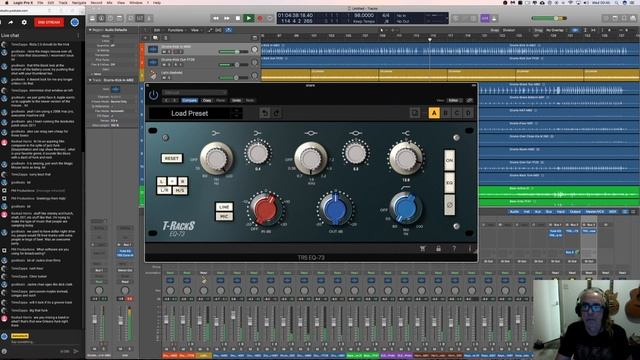Open the Navigate menu
Viewport: 640px width, 360px height.
click(x=79, y=2)
